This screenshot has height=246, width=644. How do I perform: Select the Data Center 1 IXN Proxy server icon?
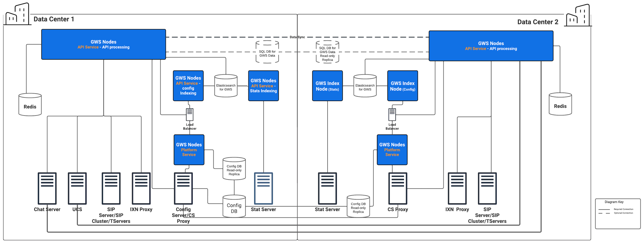tap(141, 188)
